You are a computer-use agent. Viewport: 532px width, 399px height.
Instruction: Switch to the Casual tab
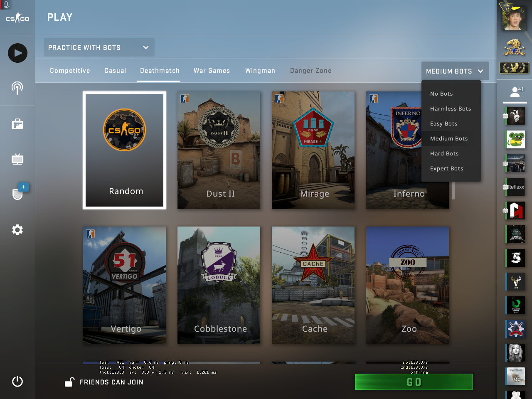click(115, 71)
